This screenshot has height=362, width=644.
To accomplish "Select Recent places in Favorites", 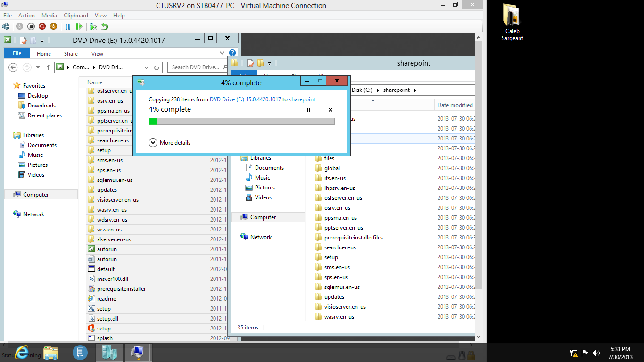I will pyautogui.click(x=44, y=115).
